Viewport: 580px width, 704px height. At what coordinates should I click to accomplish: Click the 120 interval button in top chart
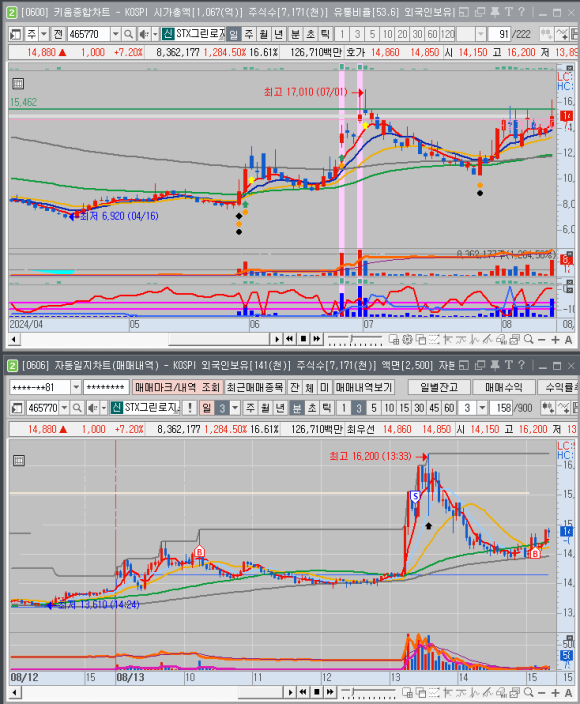448,34
